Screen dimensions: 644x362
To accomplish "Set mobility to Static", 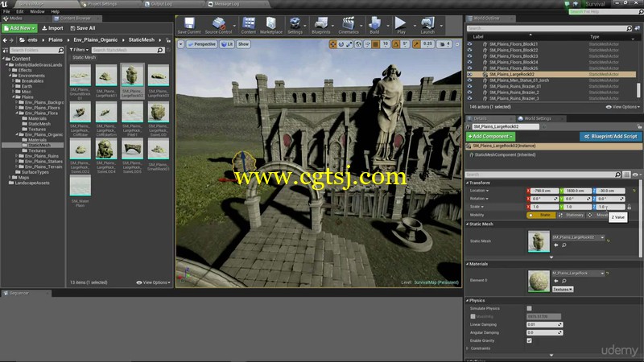I will pos(541,215).
